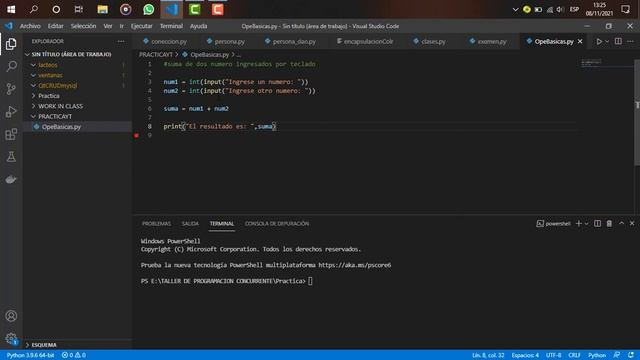Open the Terminal menu

click(x=171, y=26)
